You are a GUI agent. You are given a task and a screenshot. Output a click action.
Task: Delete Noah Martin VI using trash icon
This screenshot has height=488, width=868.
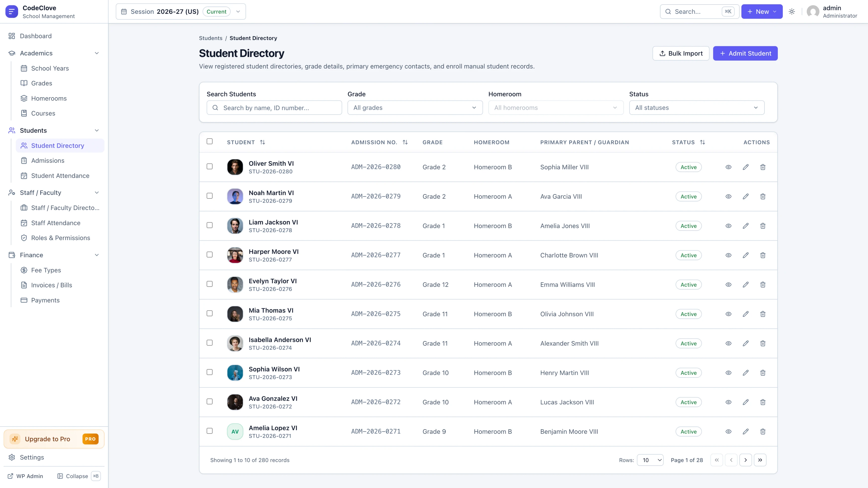[x=763, y=196]
